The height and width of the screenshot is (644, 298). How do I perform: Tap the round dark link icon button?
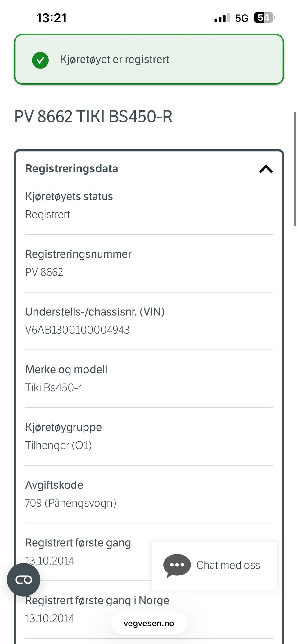point(24,580)
